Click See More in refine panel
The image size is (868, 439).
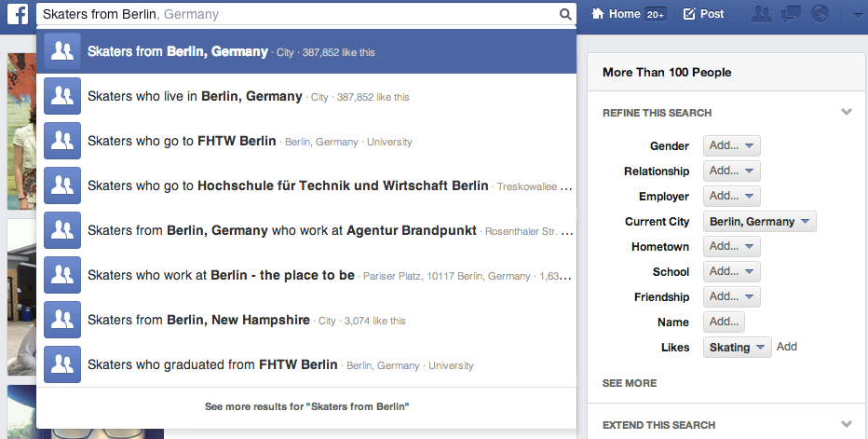(x=630, y=383)
